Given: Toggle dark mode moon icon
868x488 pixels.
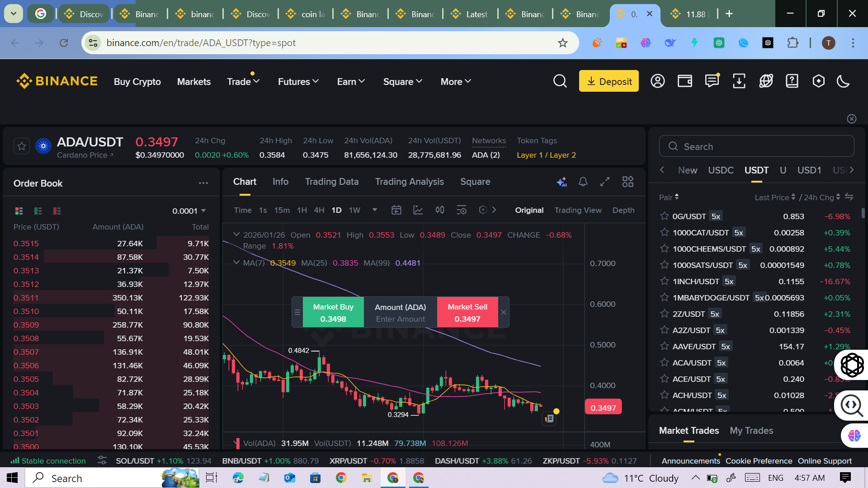Looking at the screenshot, I should [843, 81].
